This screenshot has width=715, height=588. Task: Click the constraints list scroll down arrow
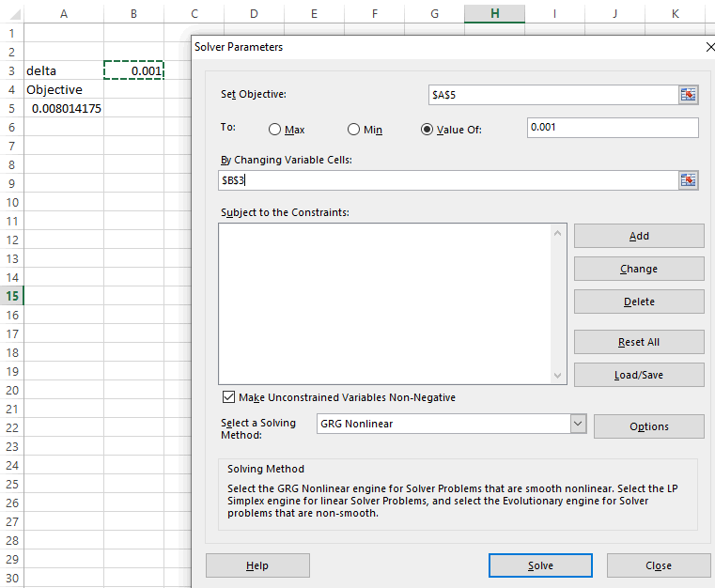click(557, 376)
